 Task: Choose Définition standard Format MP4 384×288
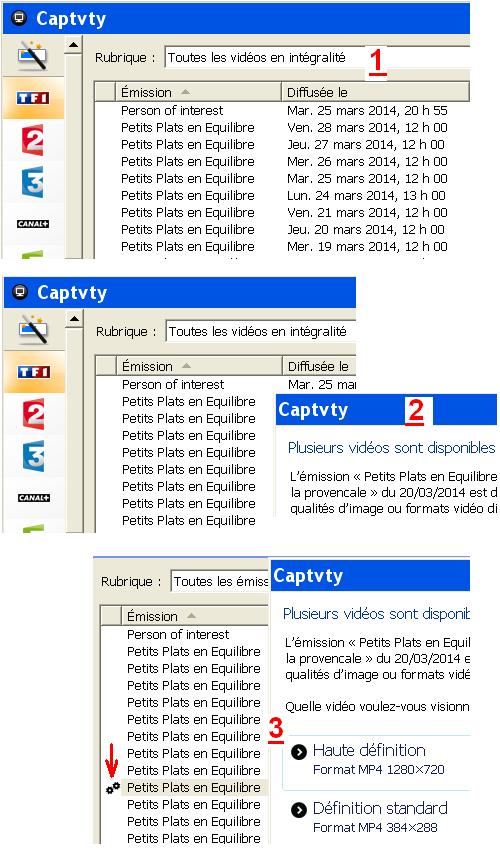tap(377, 817)
